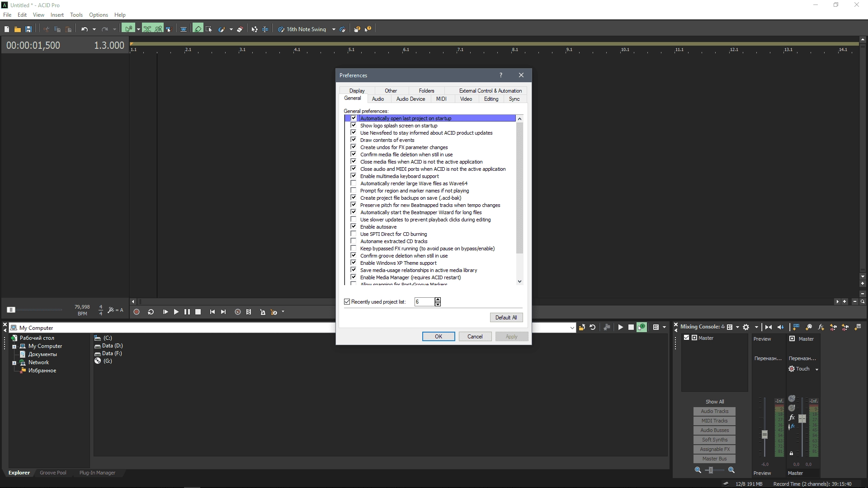Enable Automatically render large Wave files as Wave64

[354, 183]
